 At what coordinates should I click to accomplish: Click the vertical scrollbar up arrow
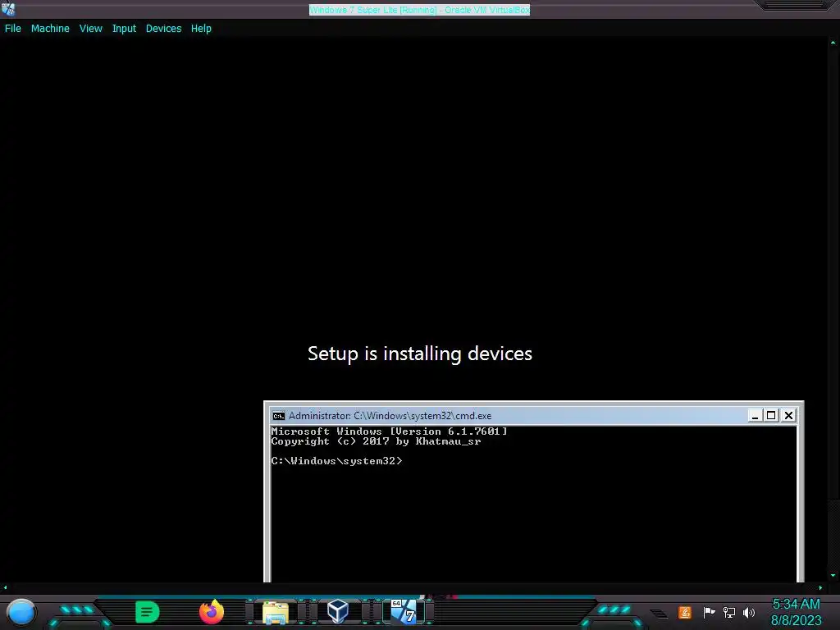[x=833, y=42]
